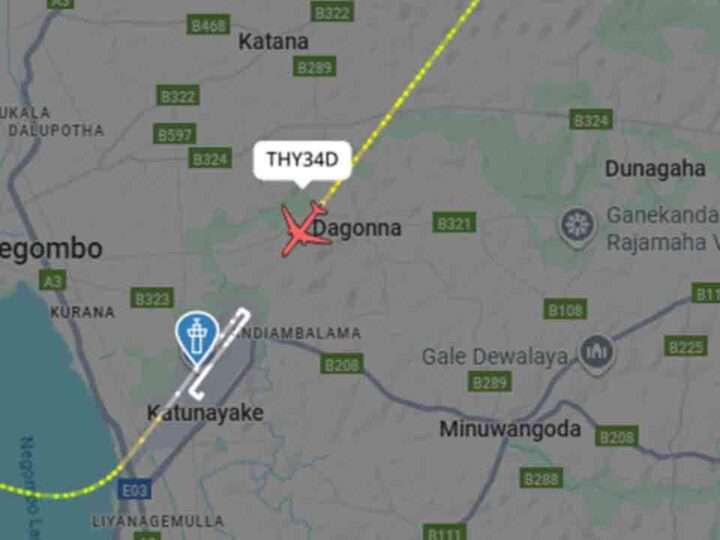Select the B321 road shield
Screen dimensions: 720x540
(x=454, y=223)
